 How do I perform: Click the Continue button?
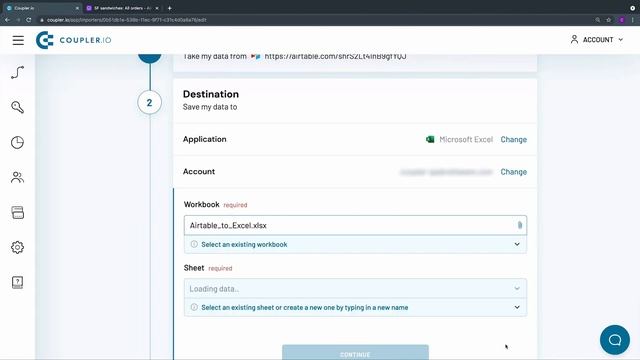coord(355,353)
